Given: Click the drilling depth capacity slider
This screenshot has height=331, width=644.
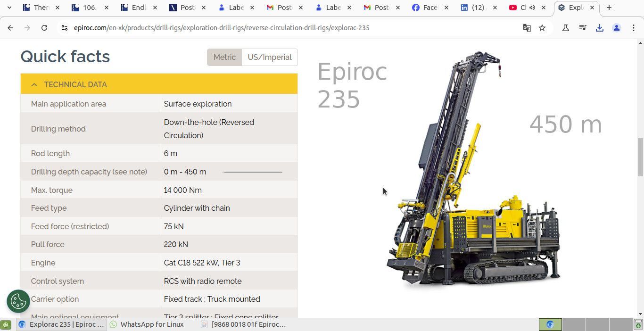Looking at the screenshot, I should 253,172.
